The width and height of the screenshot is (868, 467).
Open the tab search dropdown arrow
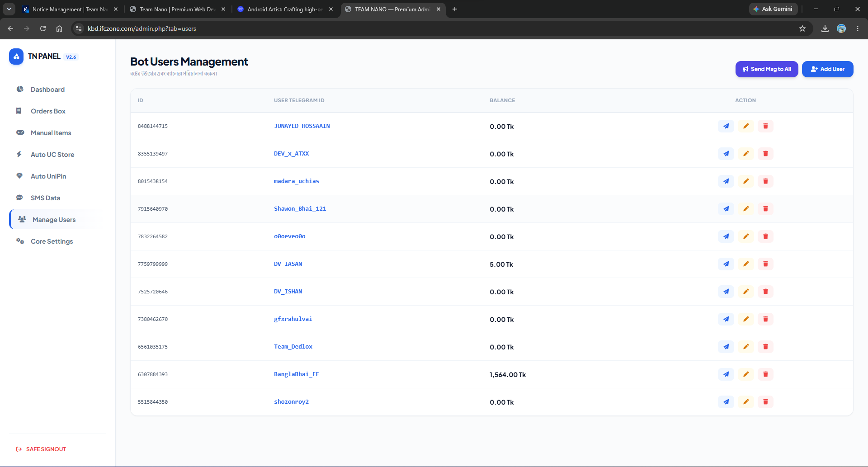tap(9, 9)
